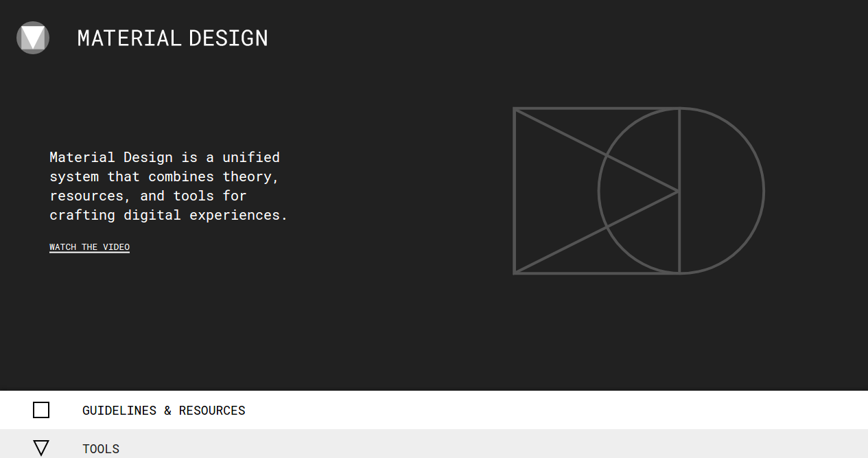
Task: Open the GUIDELINES & RESOURCES section
Action: (x=163, y=411)
